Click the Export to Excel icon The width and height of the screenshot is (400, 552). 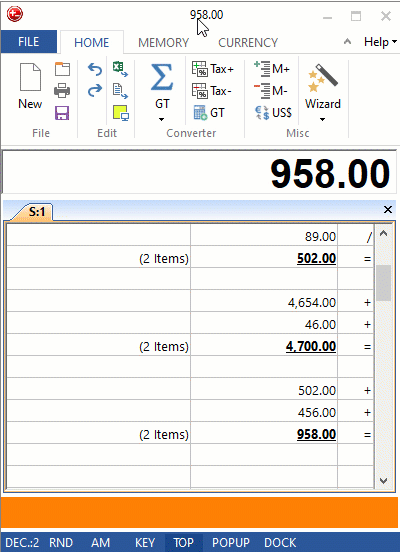pos(120,69)
